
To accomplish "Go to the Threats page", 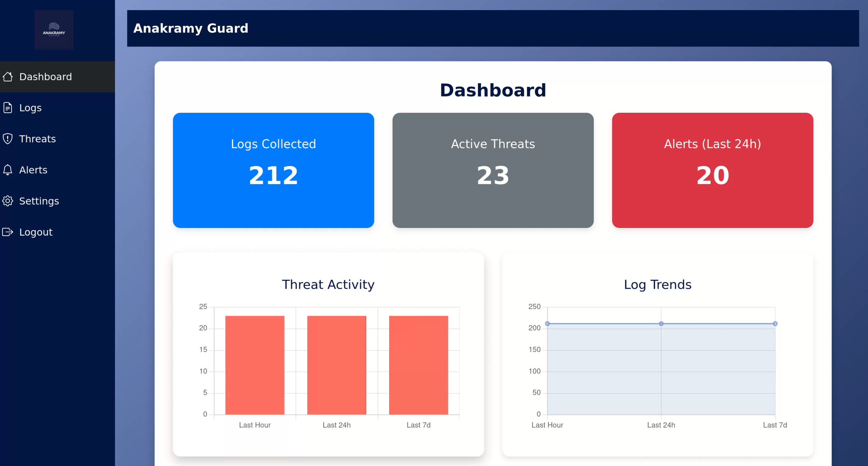I will pyautogui.click(x=37, y=139).
